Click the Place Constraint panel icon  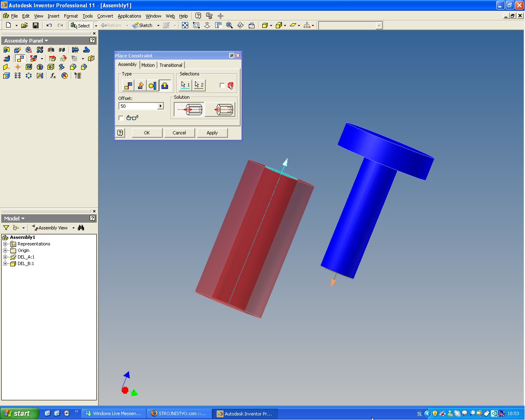coord(20,59)
